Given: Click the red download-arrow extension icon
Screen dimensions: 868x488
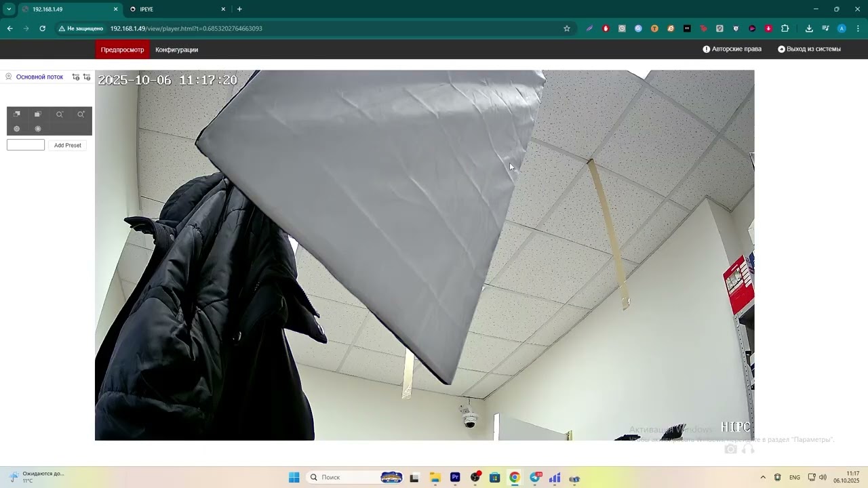Looking at the screenshot, I should [x=768, y=28].
